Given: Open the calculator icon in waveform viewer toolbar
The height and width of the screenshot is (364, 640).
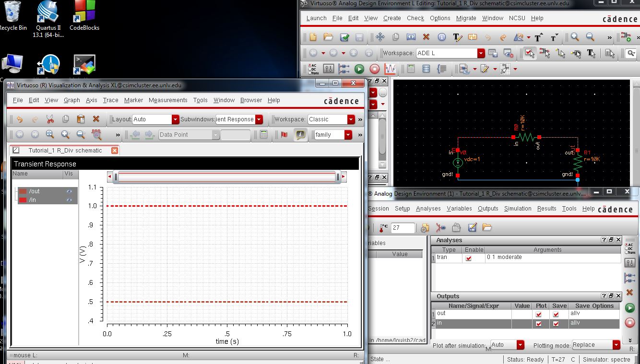Looking at the screenshot, I should (263, 135).
